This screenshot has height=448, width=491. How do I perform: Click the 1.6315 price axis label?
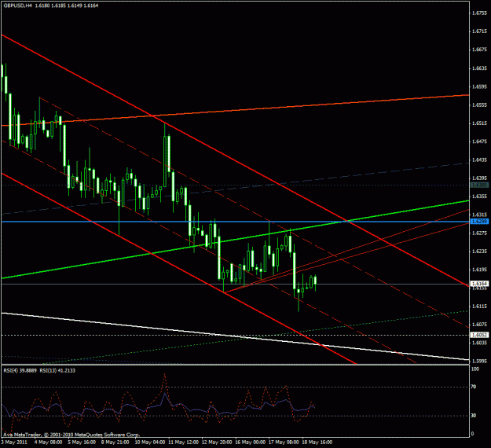pos(479,215)
